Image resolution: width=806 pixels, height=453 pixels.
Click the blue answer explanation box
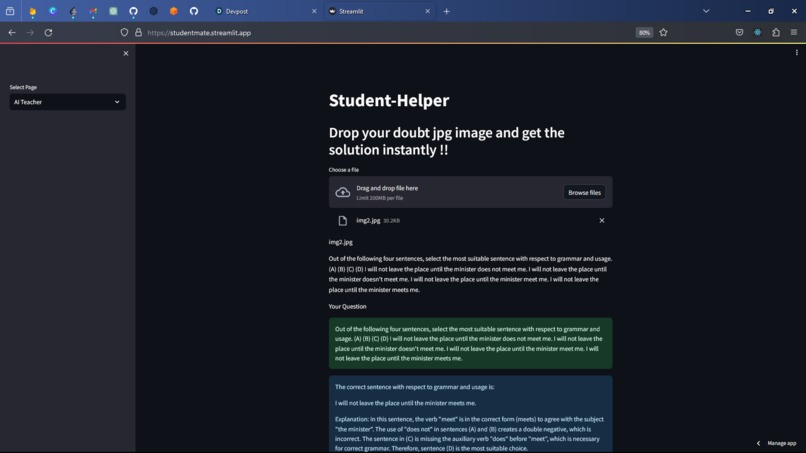click(x=470, y=414)
